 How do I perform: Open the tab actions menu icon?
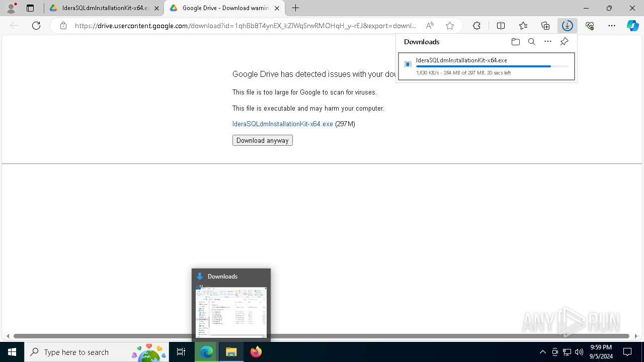30,8
